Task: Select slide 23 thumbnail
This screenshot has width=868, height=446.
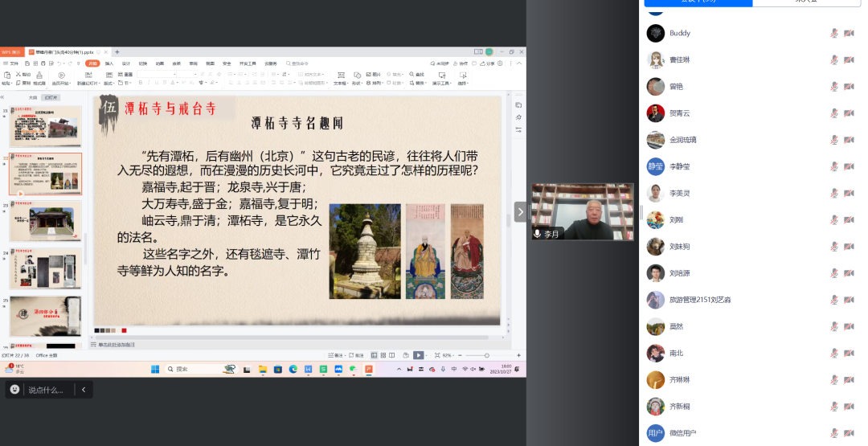Action: tap(45, 221)
